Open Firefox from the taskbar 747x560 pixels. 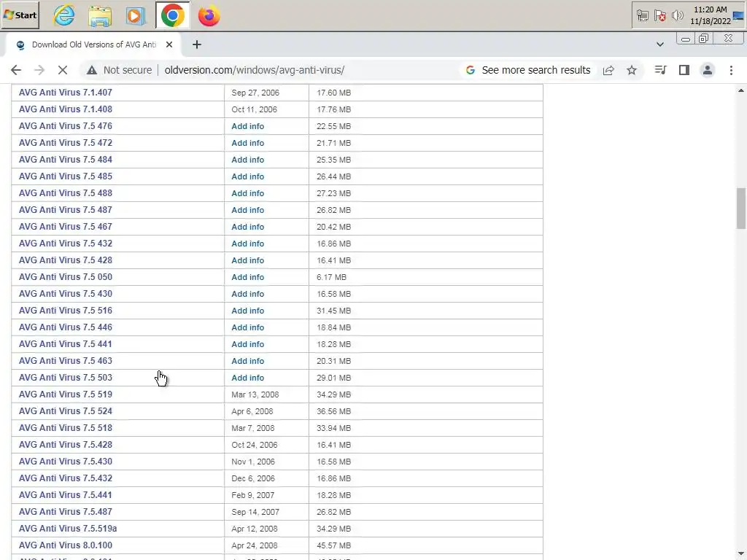point(209,16)
